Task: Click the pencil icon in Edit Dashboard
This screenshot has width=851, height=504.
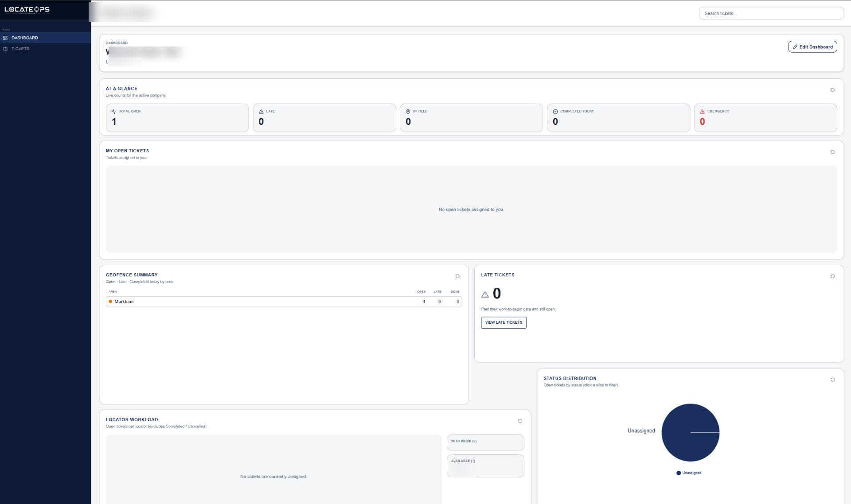Action: click(795, 47)
